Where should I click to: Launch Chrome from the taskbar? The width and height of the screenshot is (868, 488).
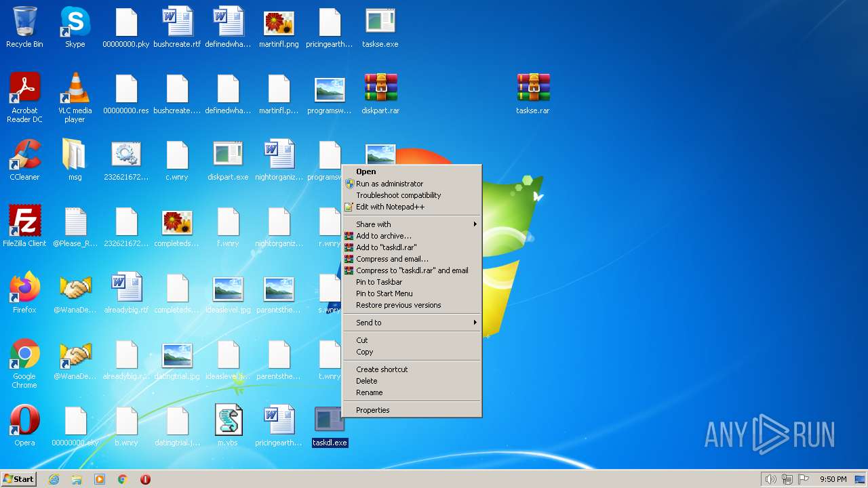(123, 479)
